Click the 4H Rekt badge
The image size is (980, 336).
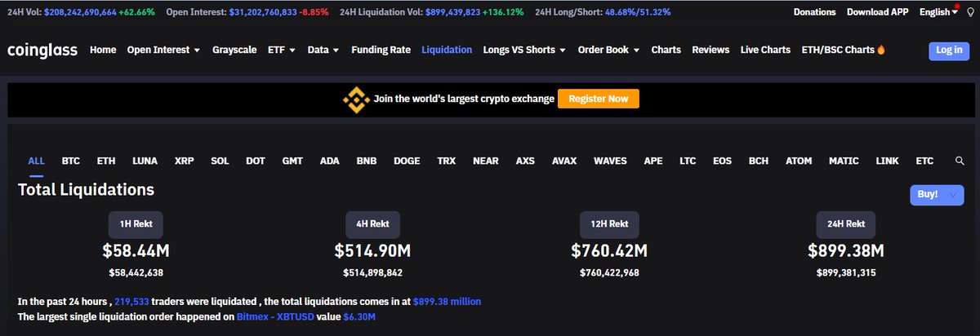372,223
